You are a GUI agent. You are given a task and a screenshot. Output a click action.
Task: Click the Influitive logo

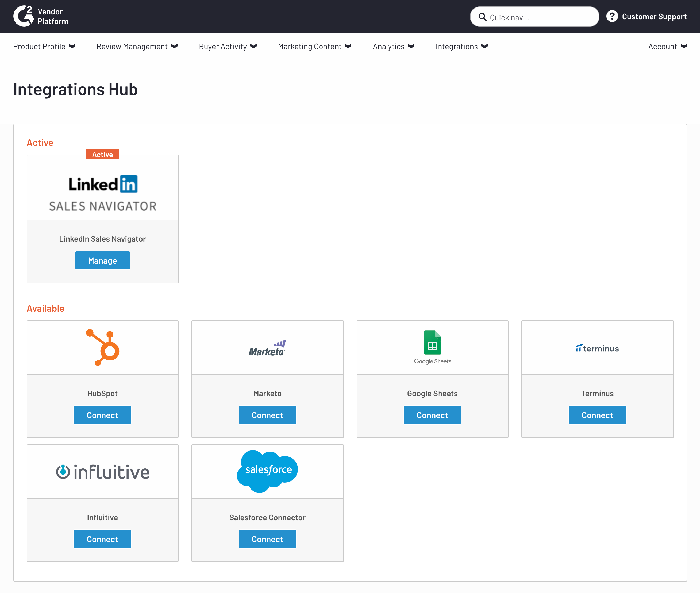click(103, 472)
